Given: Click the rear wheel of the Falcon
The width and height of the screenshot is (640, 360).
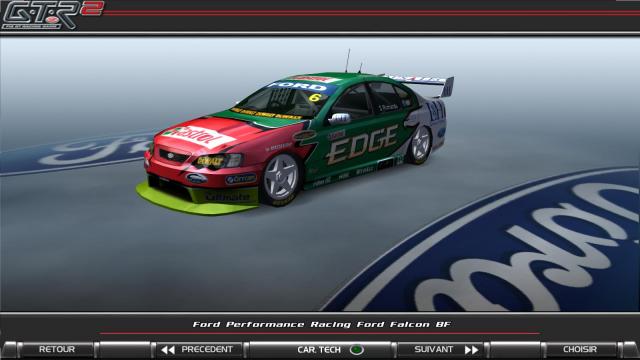Looking at the screenshot, I should click(x=420, y=145).
